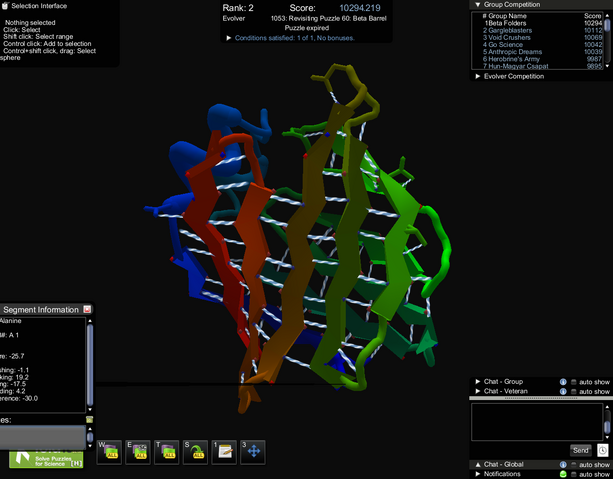Image resolution: width=613 pixels, height=479 pixels.
Task: Select the blue move arrows tool marked 3
Action: pyautogui.click(x=253, y=452)
